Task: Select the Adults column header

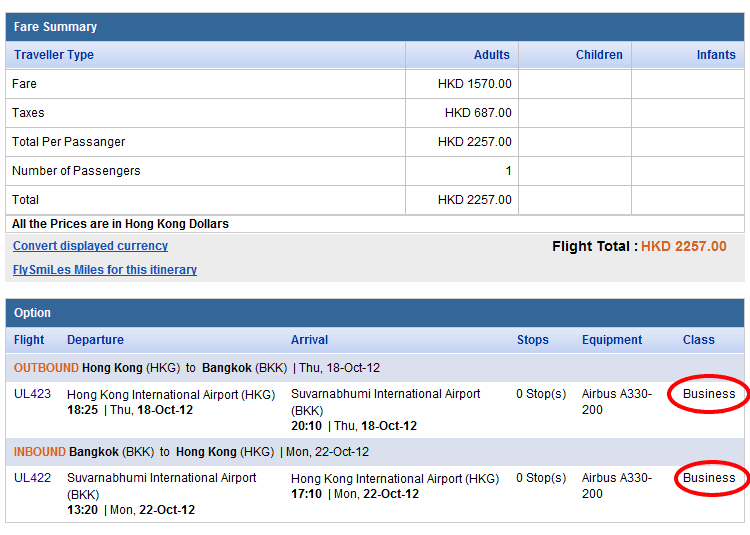Action: pos(491,55)
